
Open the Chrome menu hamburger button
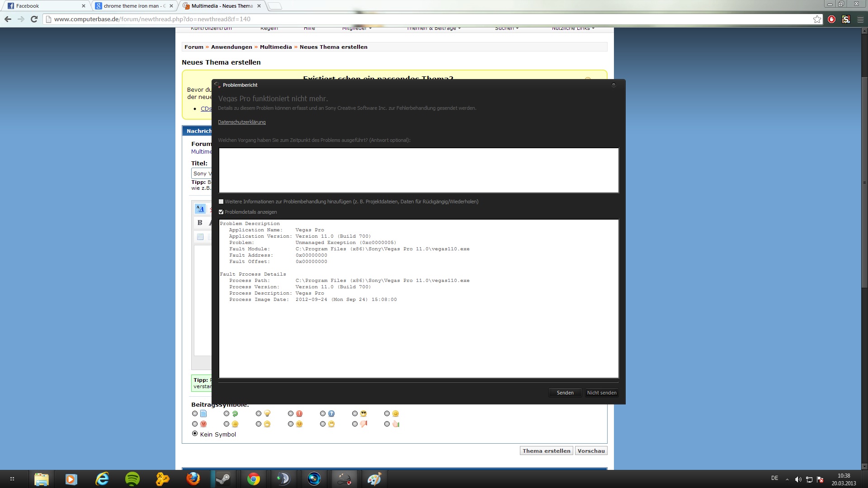click(860, 19)
